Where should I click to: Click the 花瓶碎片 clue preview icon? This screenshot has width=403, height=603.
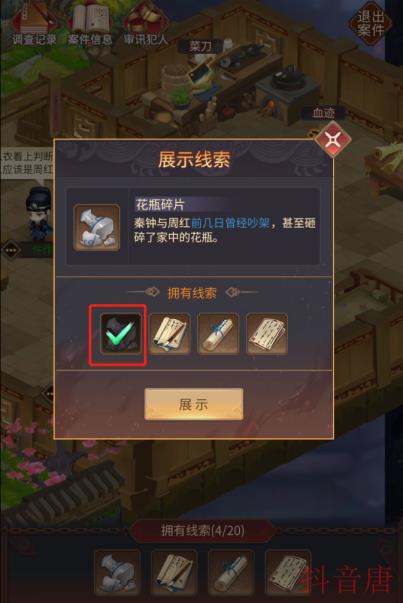[x=97, y=228]
